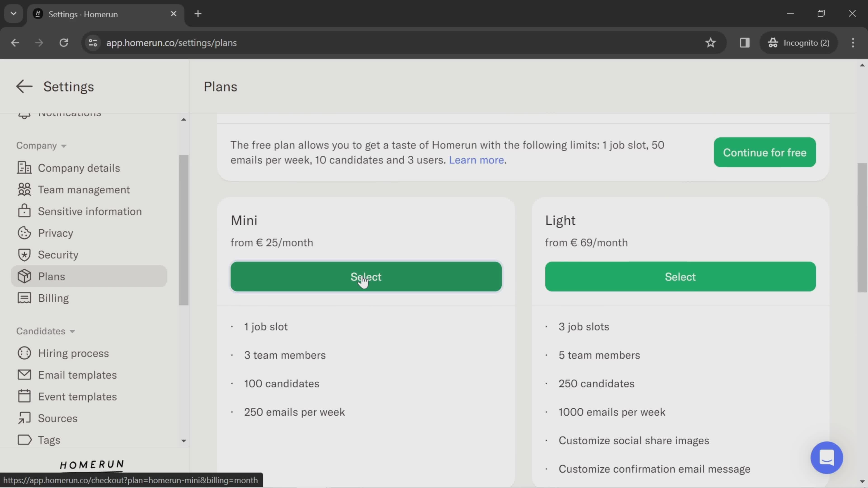Select the Light plan option
This screenshot has width=868, height=488.
tap(680, 276)
